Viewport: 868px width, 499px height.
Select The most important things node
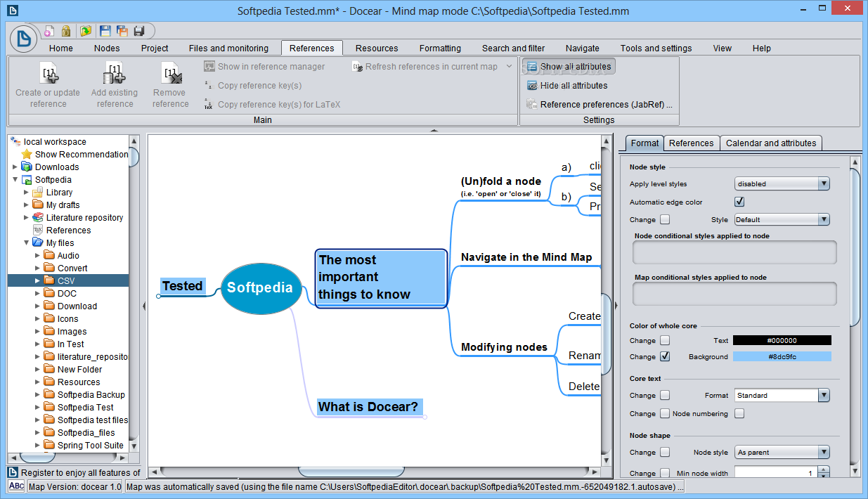click(x=381, y=278)
